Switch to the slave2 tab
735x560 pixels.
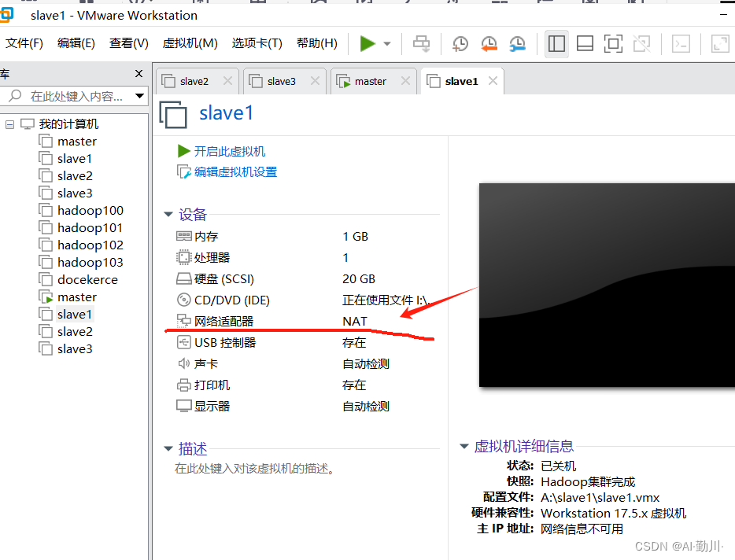click(194, 82)
